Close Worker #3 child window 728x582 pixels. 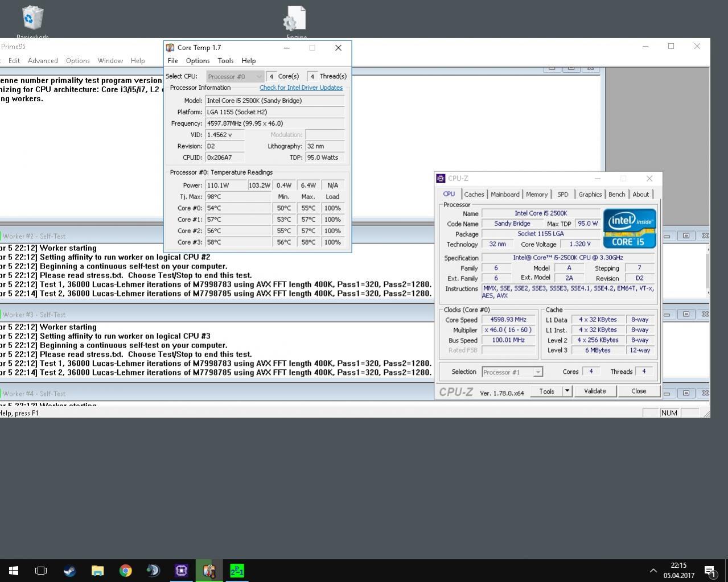(705, 314)
